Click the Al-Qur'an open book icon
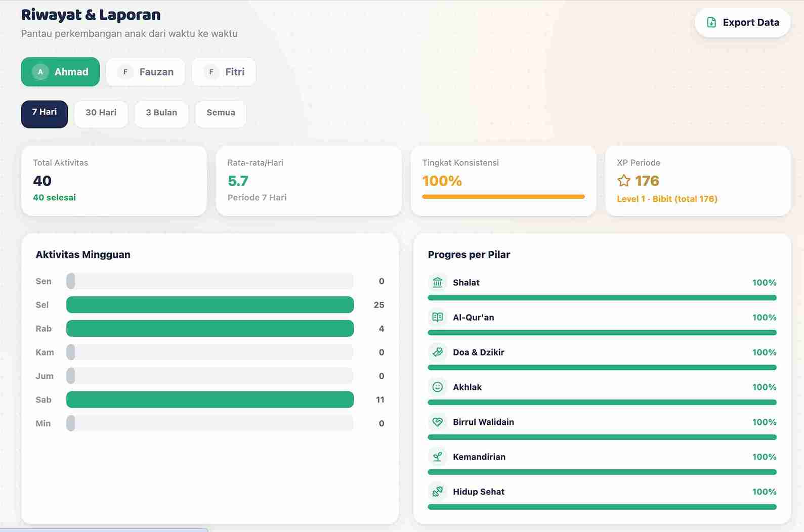Viewport: 804px width, 532px height. tap(438, 317)
